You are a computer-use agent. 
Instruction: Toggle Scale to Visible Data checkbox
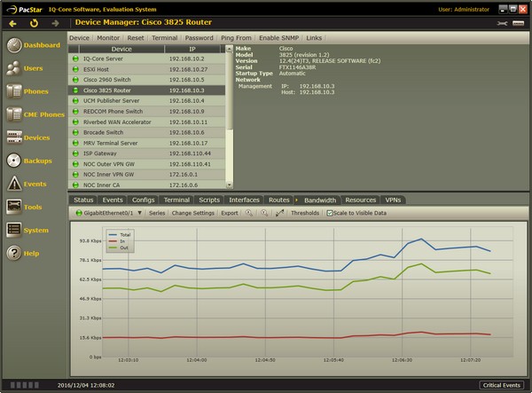330,213
